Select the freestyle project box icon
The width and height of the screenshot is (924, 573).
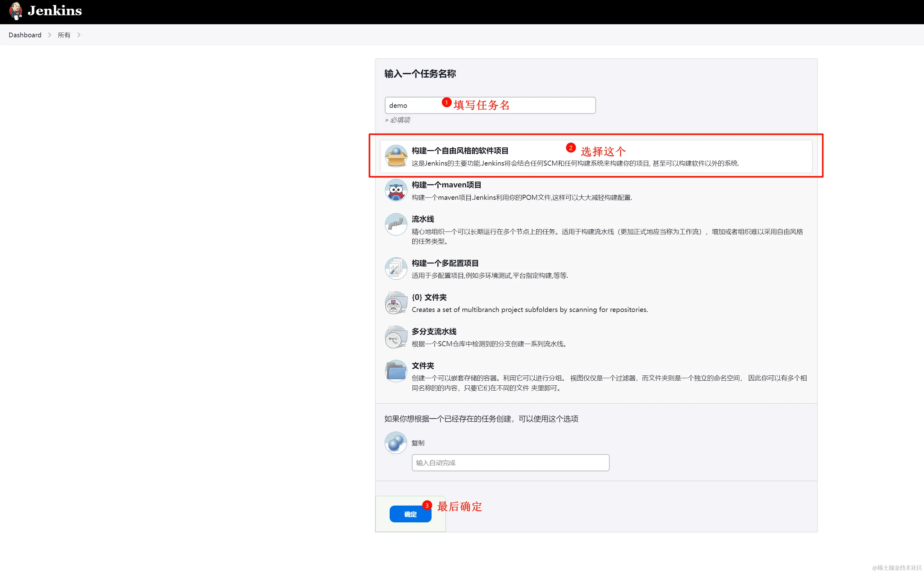396,156
